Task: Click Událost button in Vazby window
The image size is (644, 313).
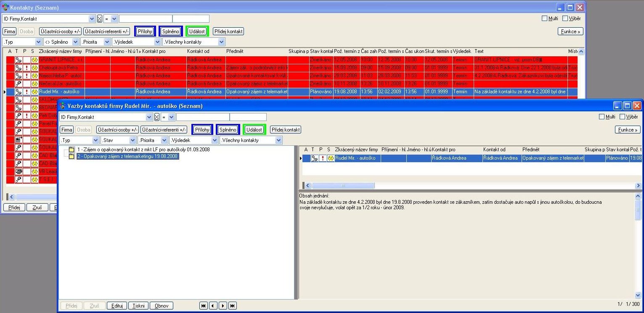Action: pyautogui.click(x=254, y=130)
